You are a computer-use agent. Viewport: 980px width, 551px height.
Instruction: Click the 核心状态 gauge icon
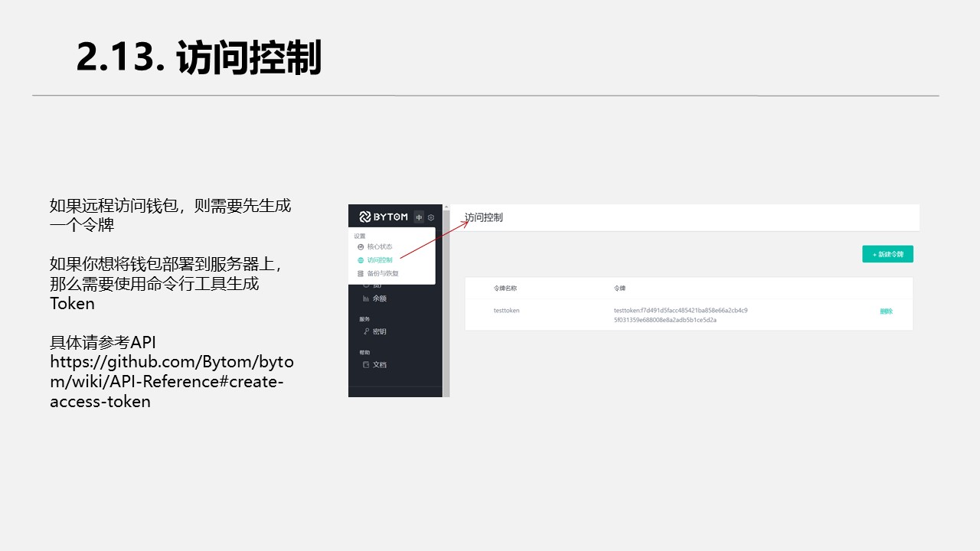pyautogui.click(x=361, y=247)
